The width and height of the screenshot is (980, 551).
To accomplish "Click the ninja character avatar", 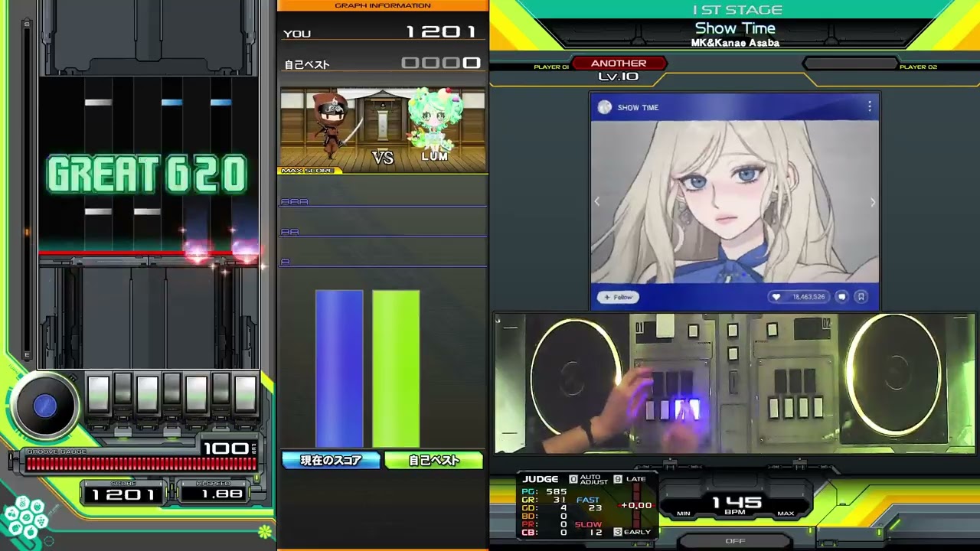I will [x=332, y=127].
